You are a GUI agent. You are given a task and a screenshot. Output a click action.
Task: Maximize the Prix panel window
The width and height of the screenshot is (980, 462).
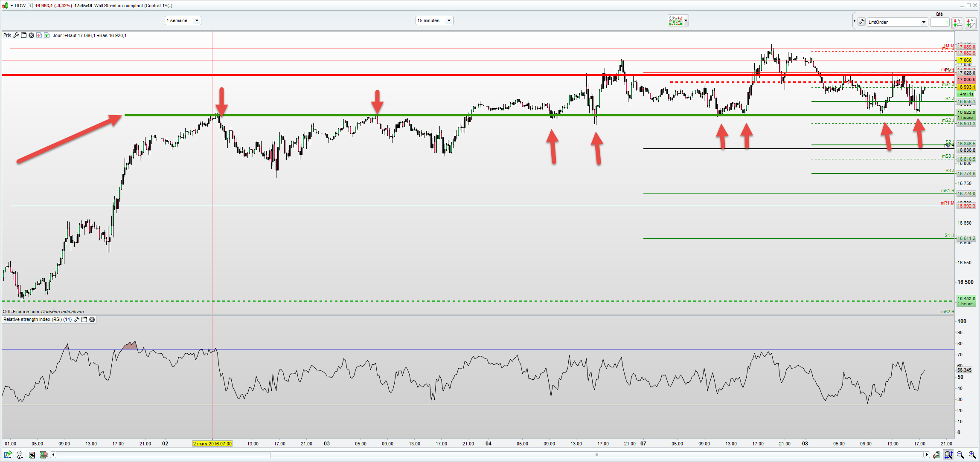pos(24,35)
